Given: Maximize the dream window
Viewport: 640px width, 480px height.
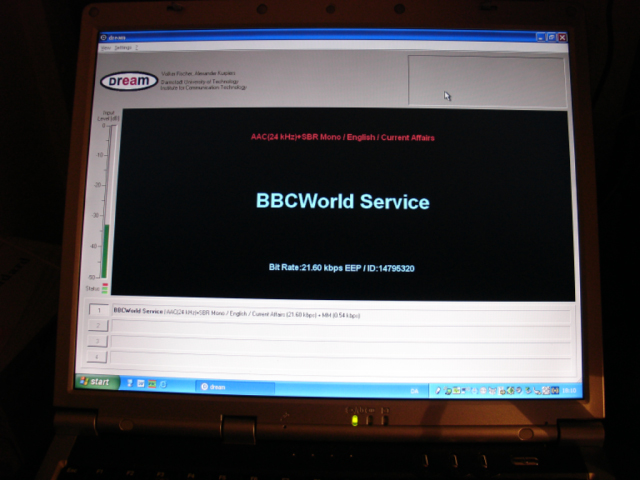Looking at the screenshot, I should (x=551, y=36).
